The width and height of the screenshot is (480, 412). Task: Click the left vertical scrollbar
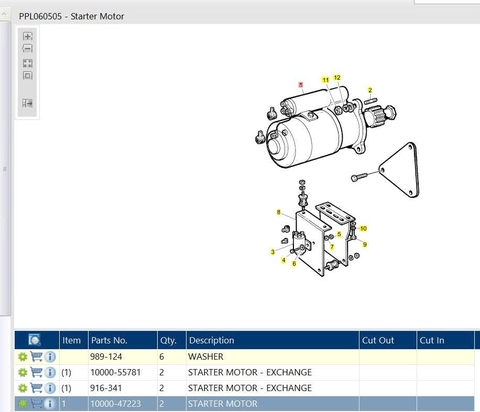point(5,168)
